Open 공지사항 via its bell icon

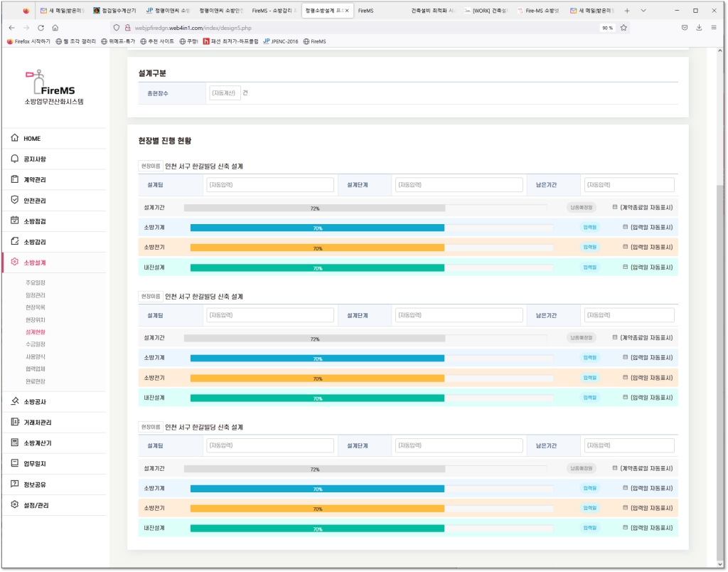click(x=15, y=159)
